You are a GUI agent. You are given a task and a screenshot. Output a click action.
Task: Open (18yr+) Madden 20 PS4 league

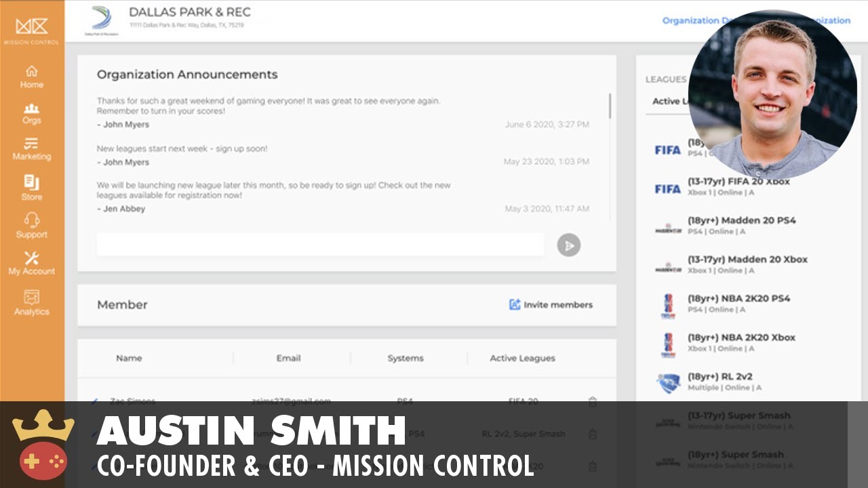[741, 226]
